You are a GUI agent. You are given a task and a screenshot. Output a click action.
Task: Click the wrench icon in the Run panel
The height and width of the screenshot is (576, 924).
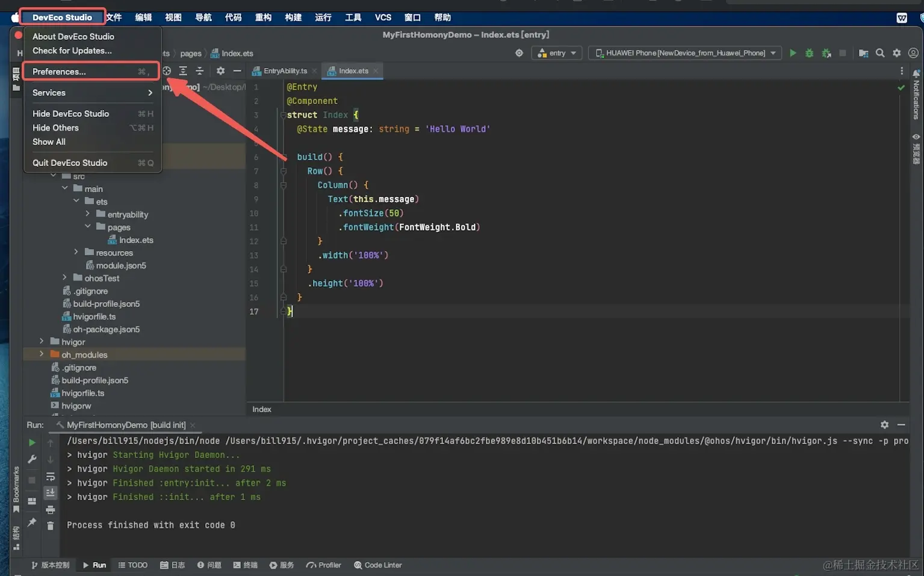coord(32,459)
